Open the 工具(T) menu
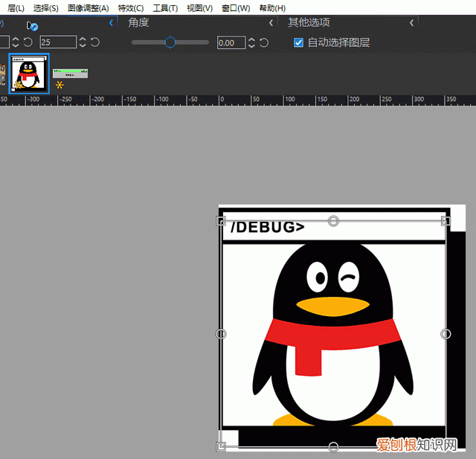This screenshot has height=459, width=476. click(165, 8)
